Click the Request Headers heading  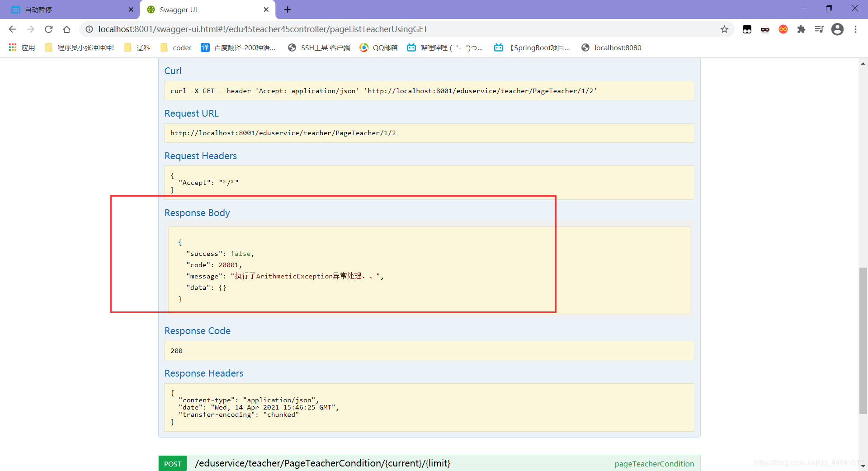click(200, 156)
